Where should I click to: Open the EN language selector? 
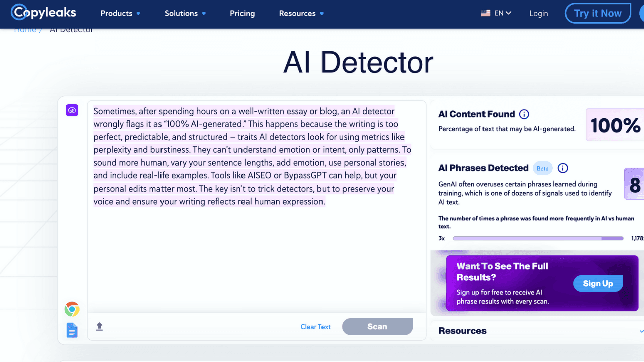coord(503,13)
